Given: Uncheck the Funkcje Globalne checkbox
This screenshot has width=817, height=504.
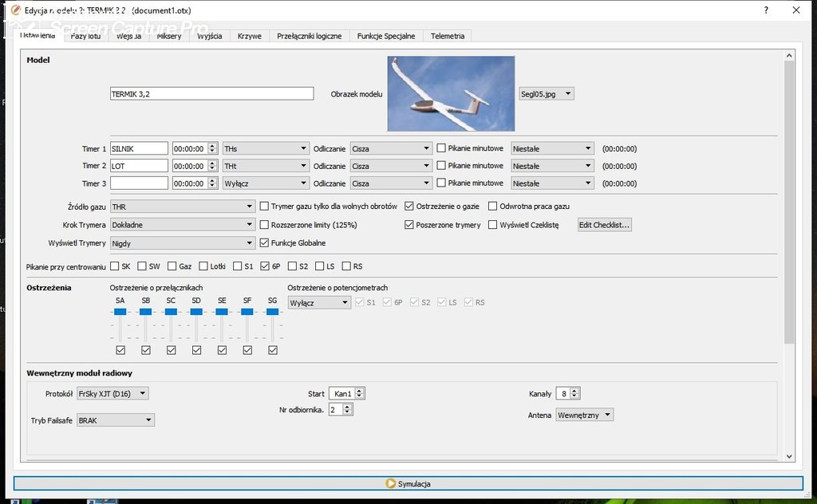Looking at the screenshot, I should point(264,242).
